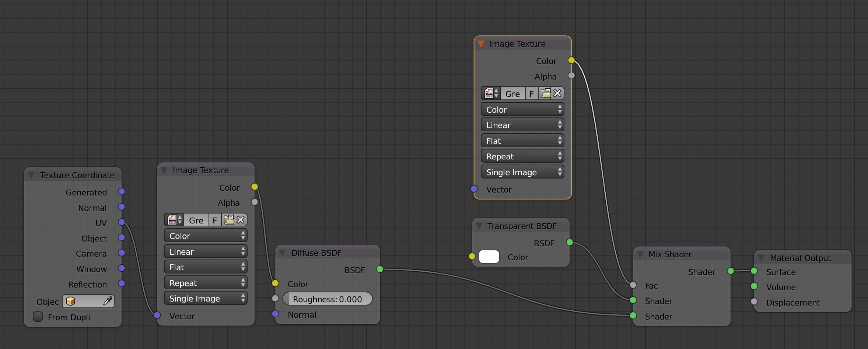Click the Normal output socket of Texture Coordinate
The height and width of the screenshot is (349, 868).
point(122,207)
